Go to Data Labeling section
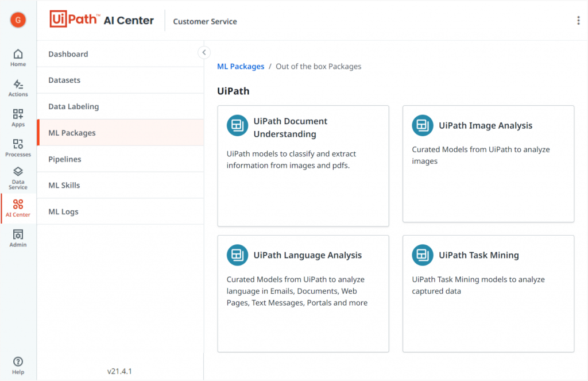This screenshot has height=381, width=588. 73,106
